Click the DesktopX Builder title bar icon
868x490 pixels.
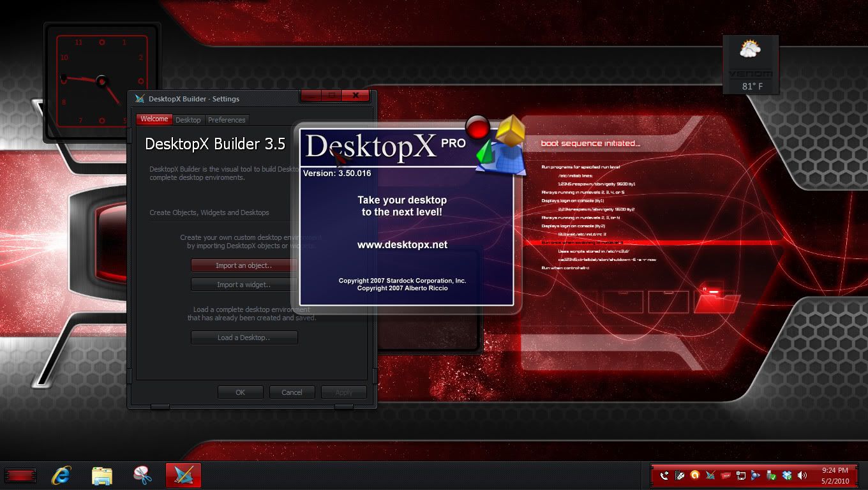click(140, 98)
